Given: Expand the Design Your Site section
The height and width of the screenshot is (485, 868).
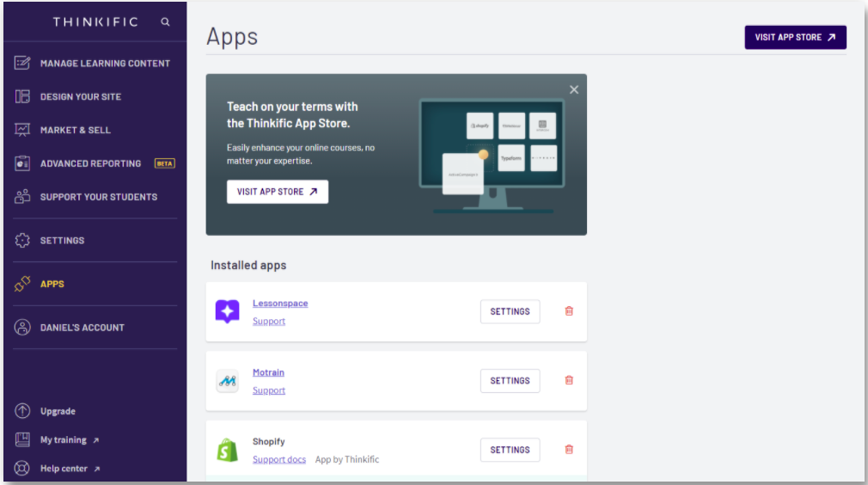Looking at the screenshot, I should [81, 97].
